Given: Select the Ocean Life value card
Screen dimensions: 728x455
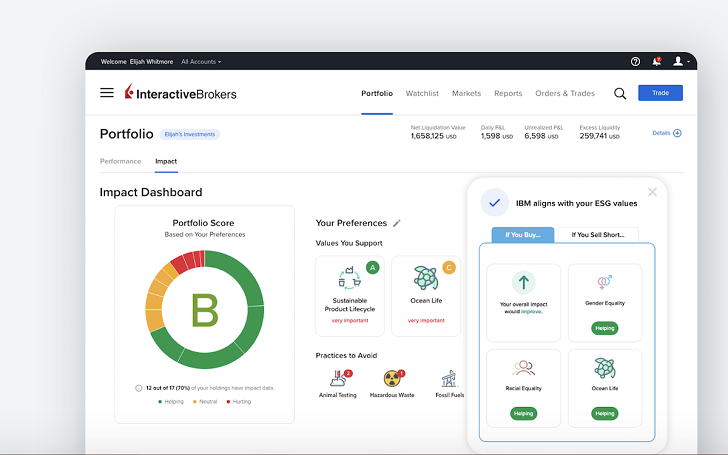Looking at the screenshot, I should [x=426, y=295].
